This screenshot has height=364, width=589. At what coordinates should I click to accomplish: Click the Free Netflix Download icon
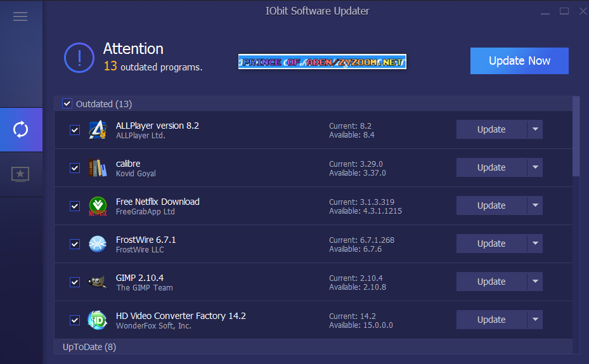pos(98,206)
